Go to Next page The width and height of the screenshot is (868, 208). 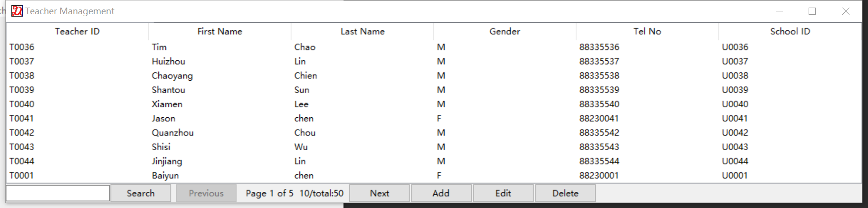tap(380, 193)
